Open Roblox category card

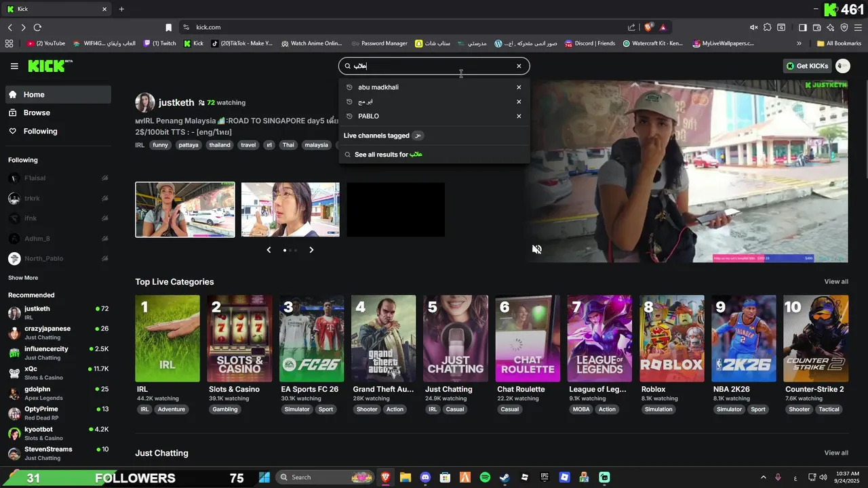(x=671, y=339)
